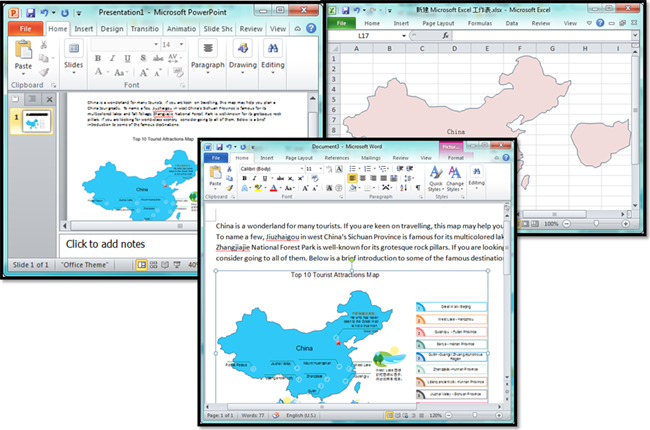Click Word Clear Formatting icon
The image size is (650, 430).
click(315, 178)
